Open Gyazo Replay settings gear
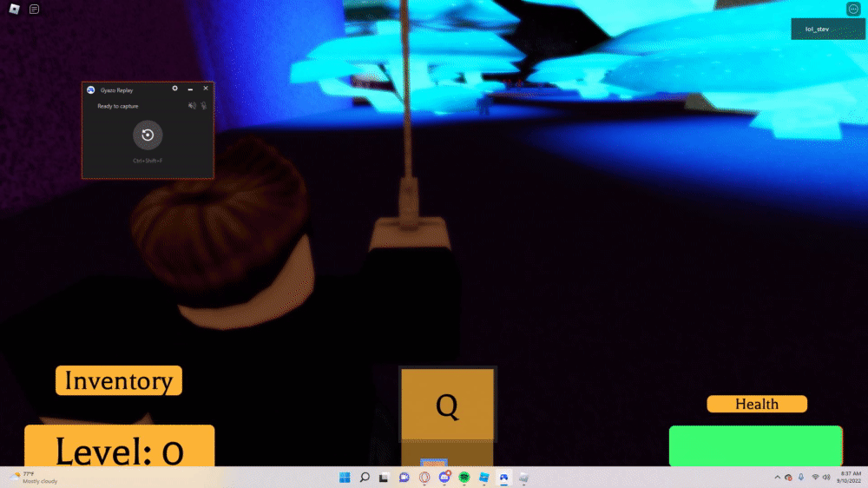The image size is (868, 488). (175, 88)
